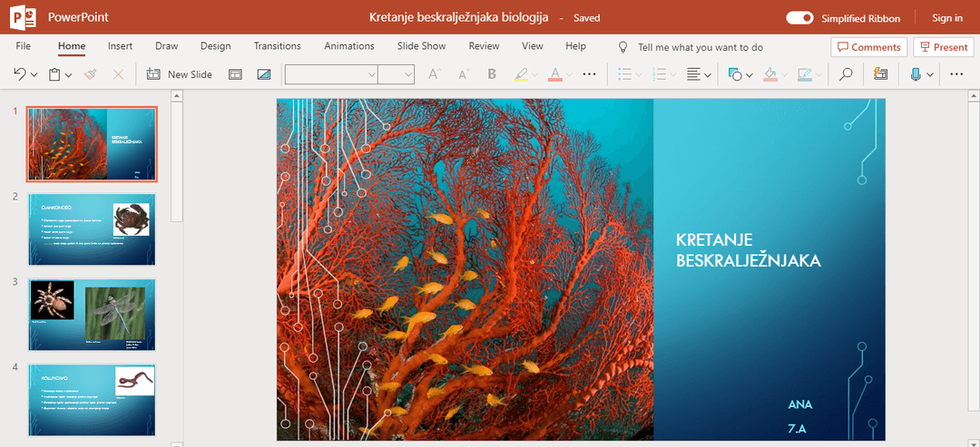Expand the font name dropdown
Image resolution: width=980 pixels, height=447 pixels.
click(x=371, y=74)
